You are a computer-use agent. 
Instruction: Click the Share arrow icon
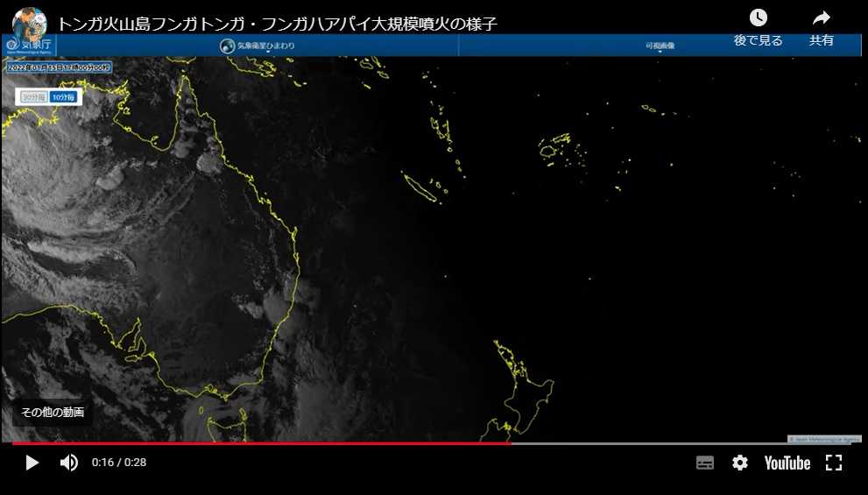pyautogui.click(x=822, y=18)
